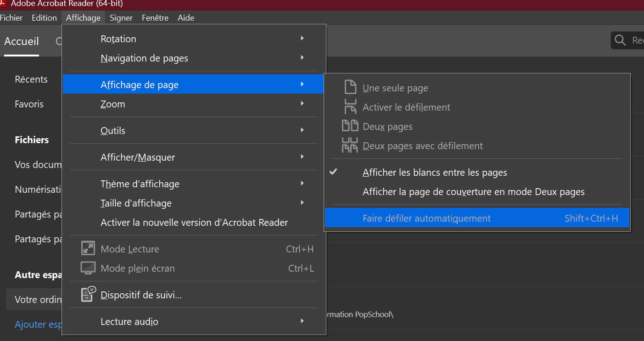Select the Zoom menu entry

click(194, 104)
